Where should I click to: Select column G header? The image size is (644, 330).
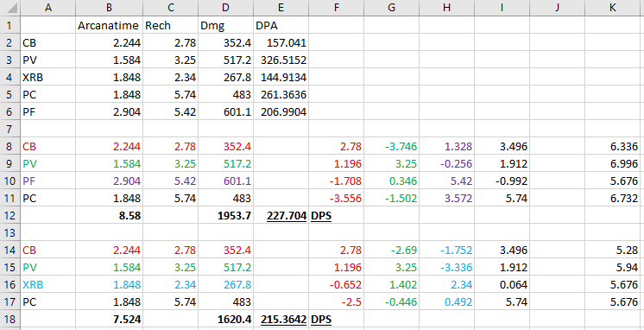tap(391, 9)
